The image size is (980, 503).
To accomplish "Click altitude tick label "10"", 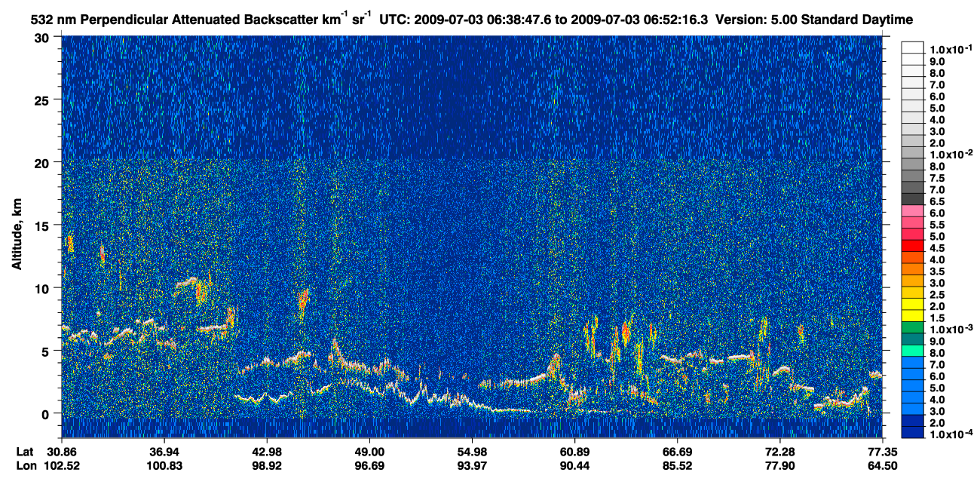I will (42, 287).
